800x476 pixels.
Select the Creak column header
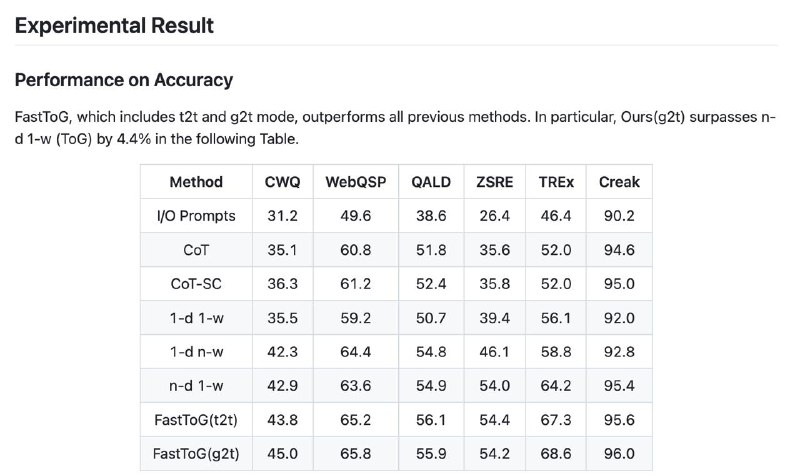pyautogui.click(x=619, y=182)
